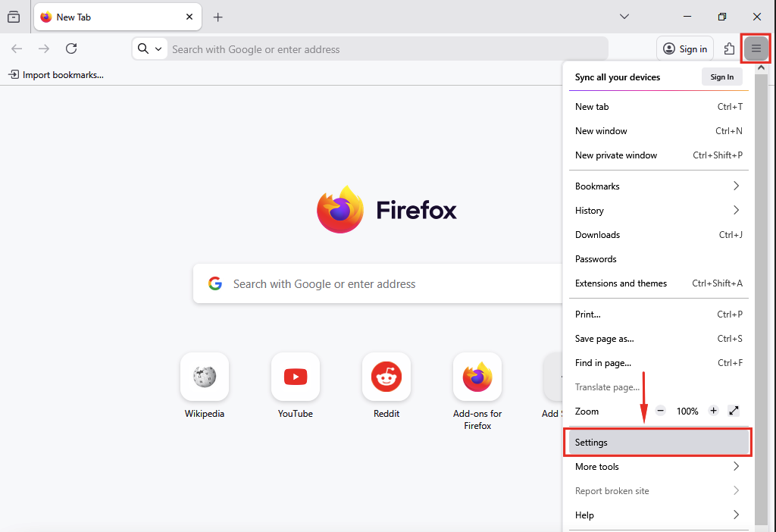776x532 pixels.
Task: Open Settings from the menu
Action: [x=658, y=442]
